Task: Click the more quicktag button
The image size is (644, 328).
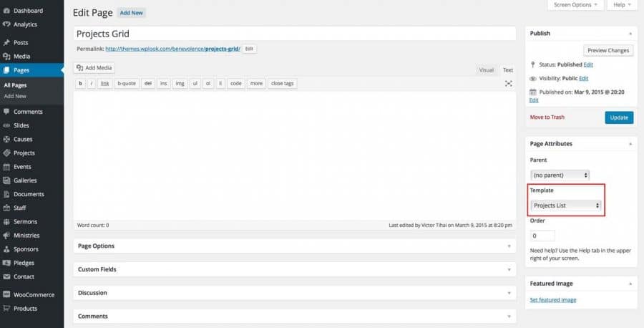Action: (x=256, y=84)
